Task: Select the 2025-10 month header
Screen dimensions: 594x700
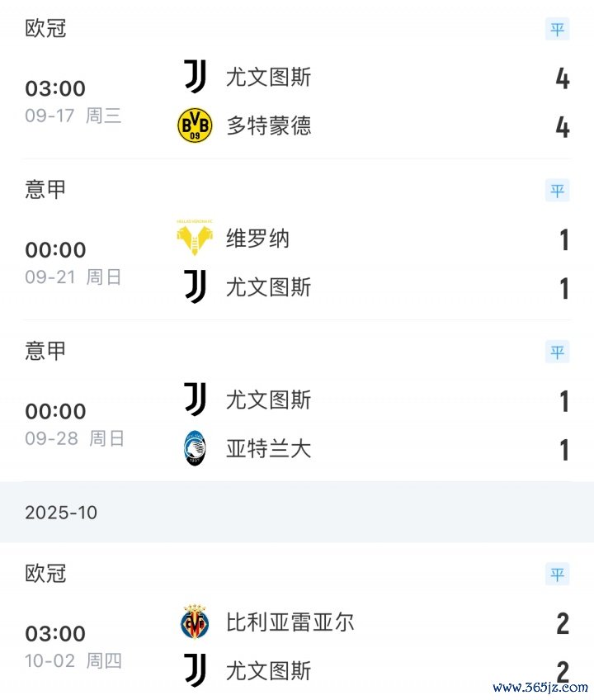Action: pos(61,513)
